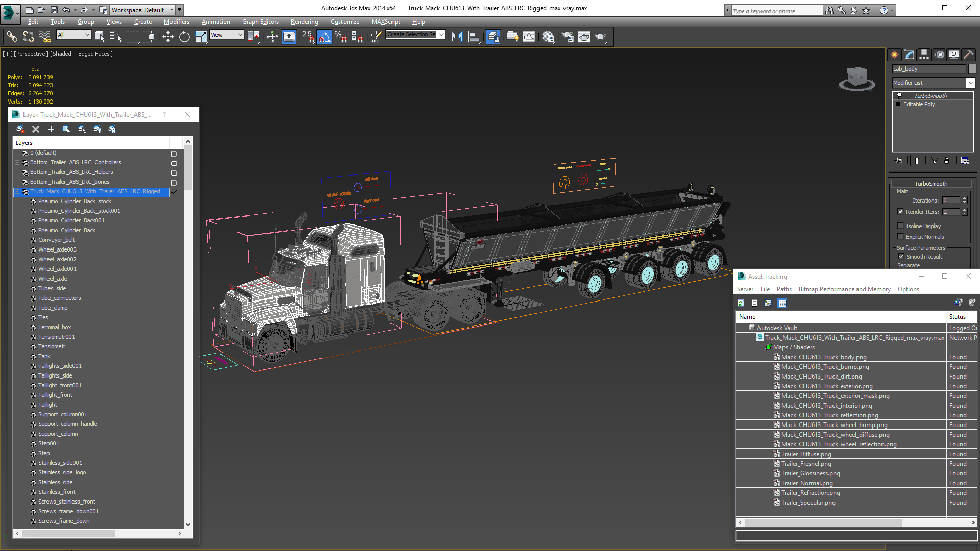The image size is (980, 551).
Task: Switch to Display command panel tab
Action: (x=953, y=55)
